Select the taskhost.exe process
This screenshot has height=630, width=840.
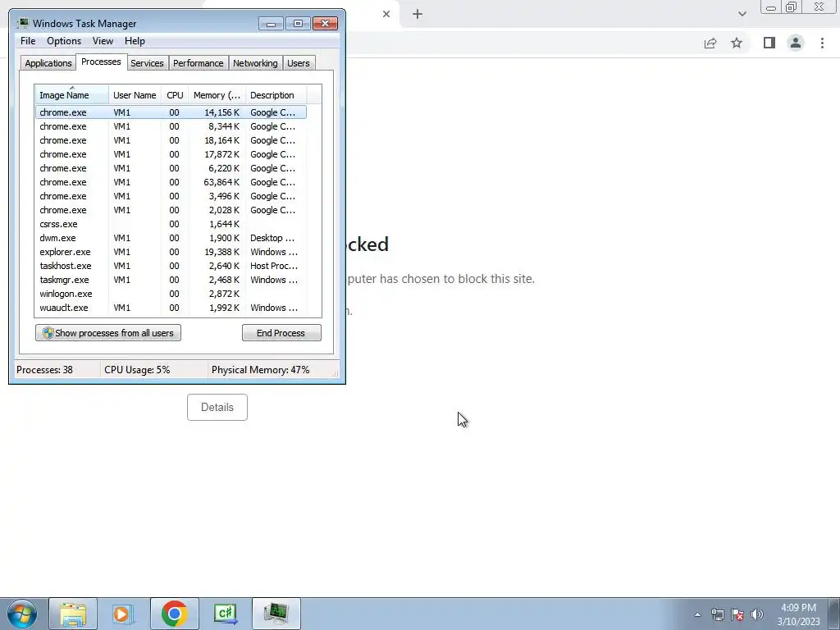(171, 266)
